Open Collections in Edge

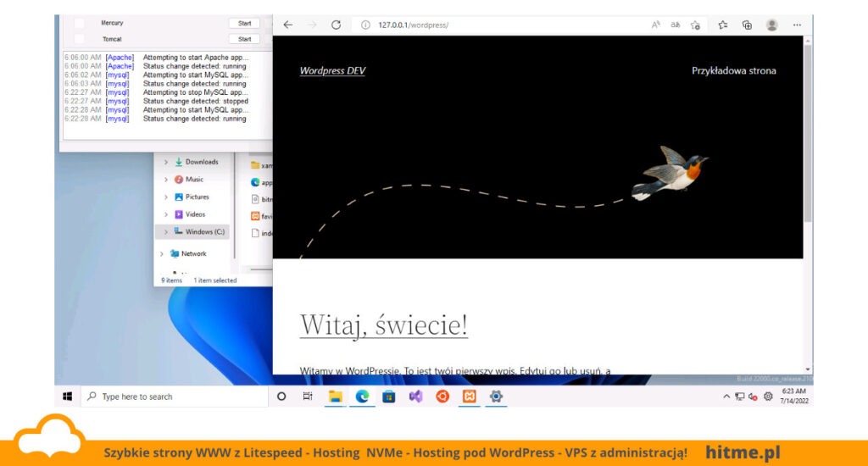click(x=748, y=25)
